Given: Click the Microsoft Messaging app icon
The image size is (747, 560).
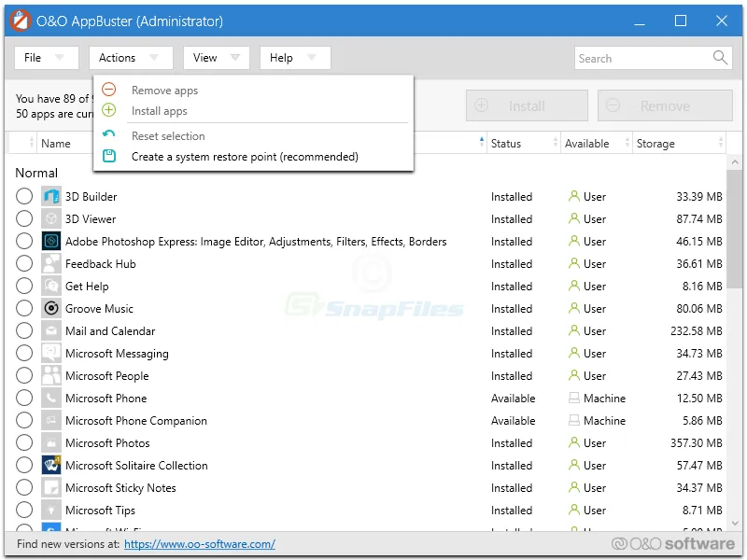Looking at the screenshot, I should (51, 353).
